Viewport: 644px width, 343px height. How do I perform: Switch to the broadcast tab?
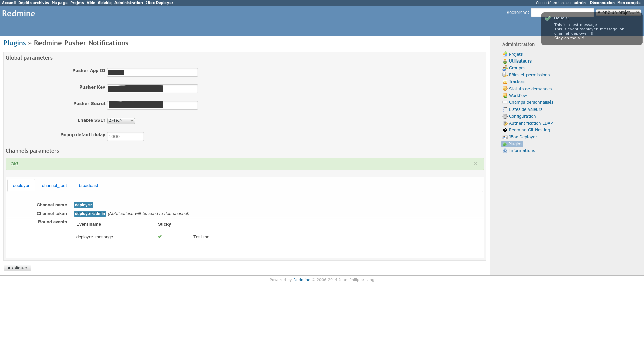(x=88, y=186)
